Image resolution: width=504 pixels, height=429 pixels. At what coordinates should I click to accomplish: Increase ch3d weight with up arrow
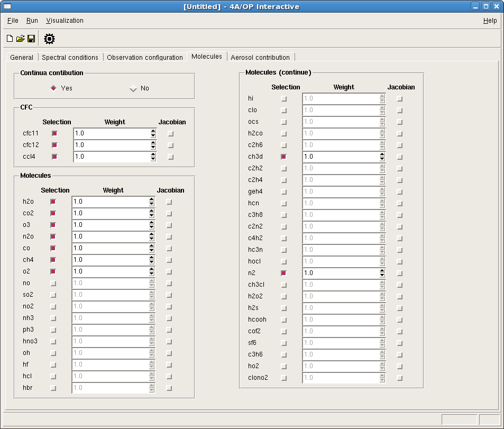tap(382, 154)
